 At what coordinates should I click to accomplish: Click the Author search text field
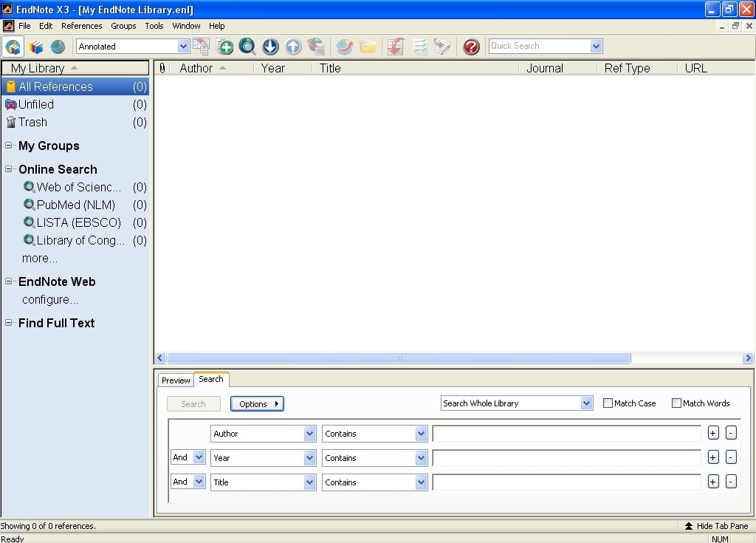pos(566,434)
